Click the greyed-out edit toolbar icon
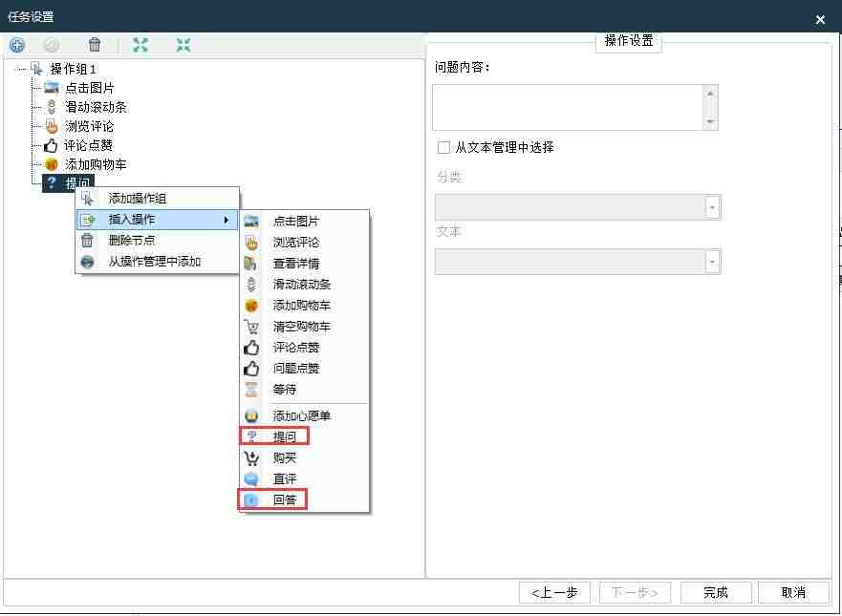The image size is (842, 616). (52, 45)
